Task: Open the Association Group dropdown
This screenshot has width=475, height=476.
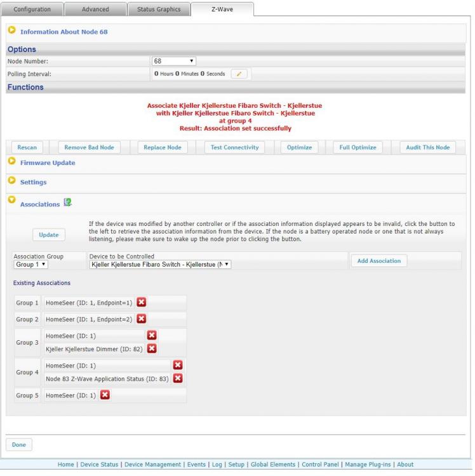Action: tap(30, 264)
